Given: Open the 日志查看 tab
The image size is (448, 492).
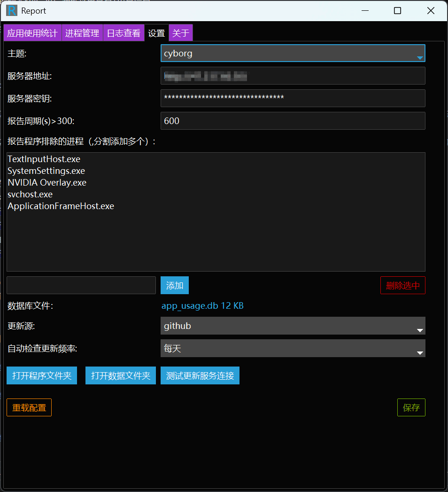Looking at the screenshot, I should coord(124,33).
